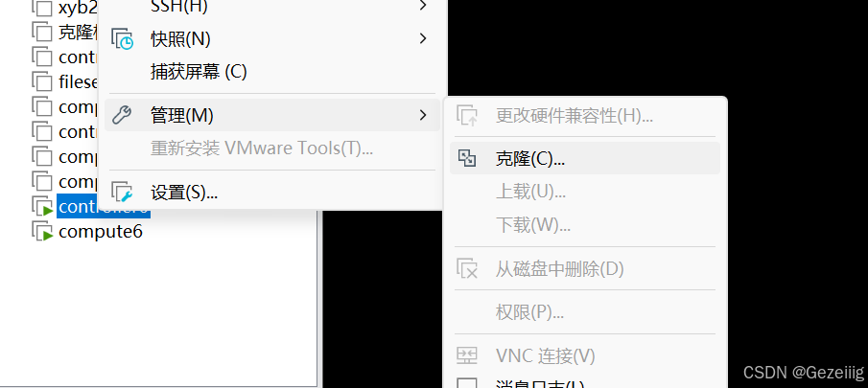The width and height of the screenshot is (868, 388).
Task: Click the snapshot clock icon beside 快照(N)
Action: [123, 39]
